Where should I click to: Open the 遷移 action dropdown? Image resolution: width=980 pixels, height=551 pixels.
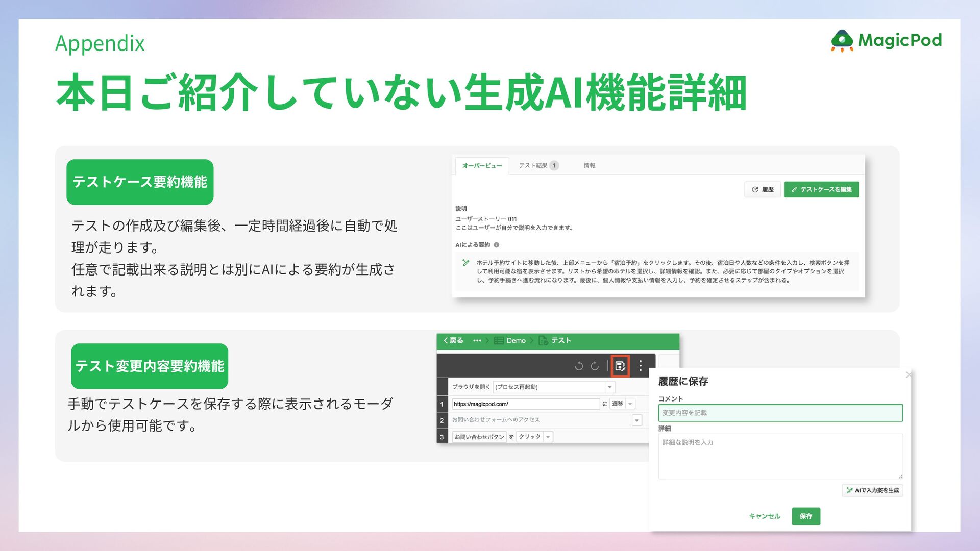tap(630, 404)
